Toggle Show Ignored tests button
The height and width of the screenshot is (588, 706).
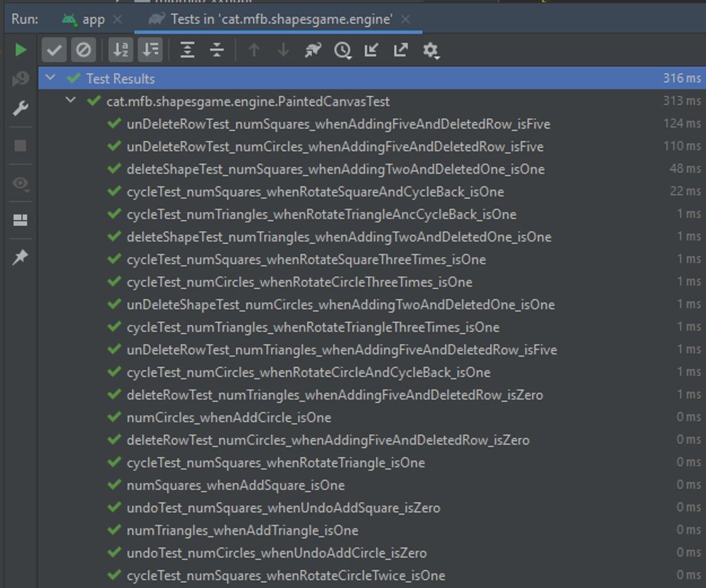point(84,51)
